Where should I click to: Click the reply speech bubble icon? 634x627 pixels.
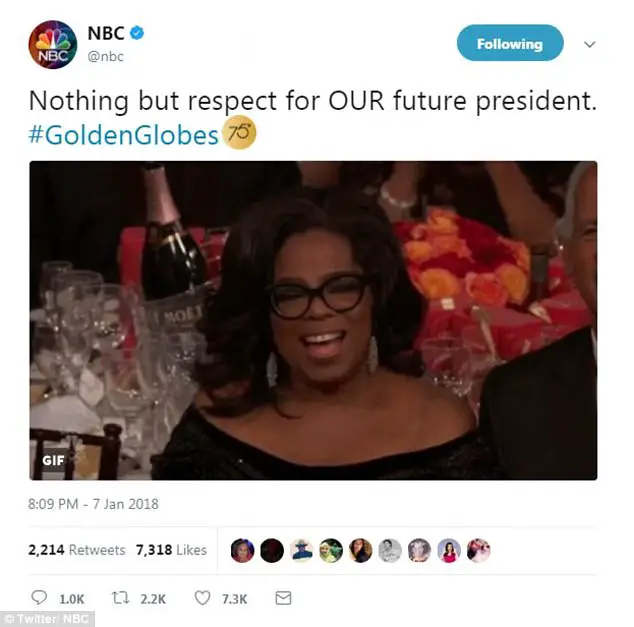click(x=39, y=597)
